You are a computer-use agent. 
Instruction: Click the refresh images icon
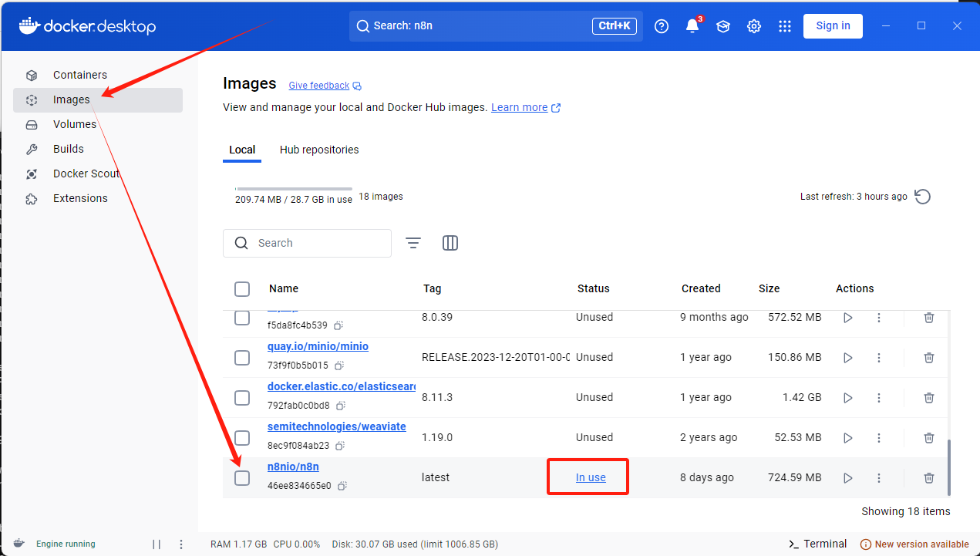pos(923,197)
